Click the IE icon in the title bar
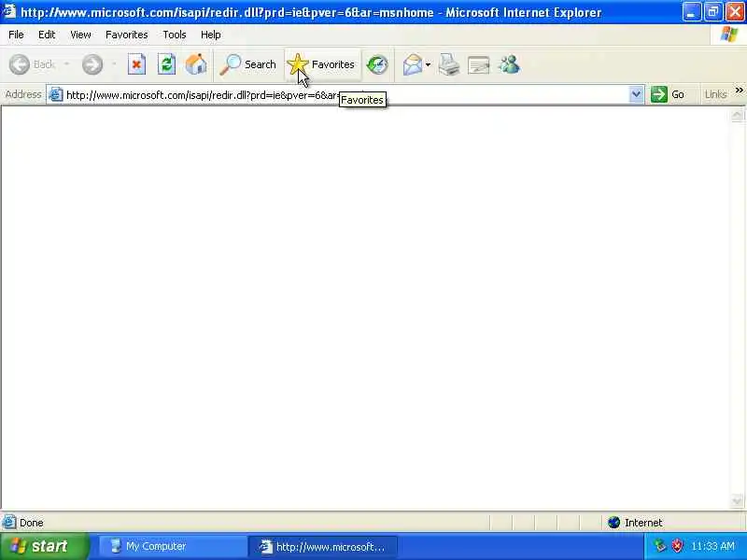The height and width of the screenshot is (560, 747). pyautogui.click(x=9, y=11)
